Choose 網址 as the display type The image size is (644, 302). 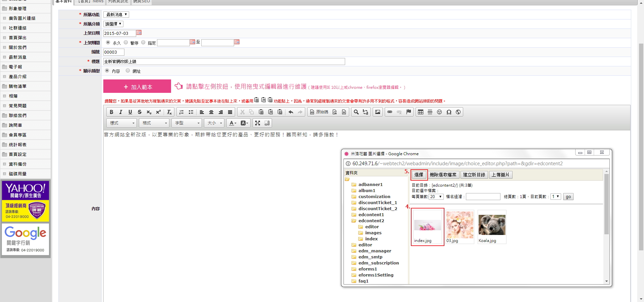pos(128,70)
